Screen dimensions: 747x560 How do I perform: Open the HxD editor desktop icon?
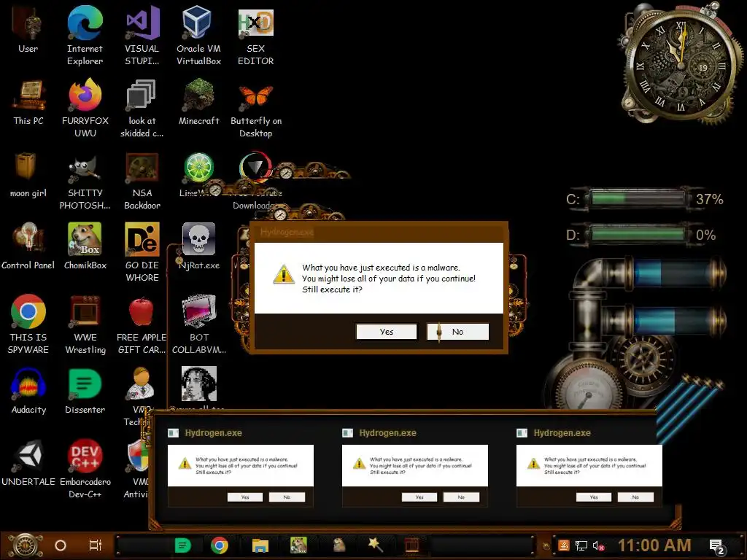(256, 36)
